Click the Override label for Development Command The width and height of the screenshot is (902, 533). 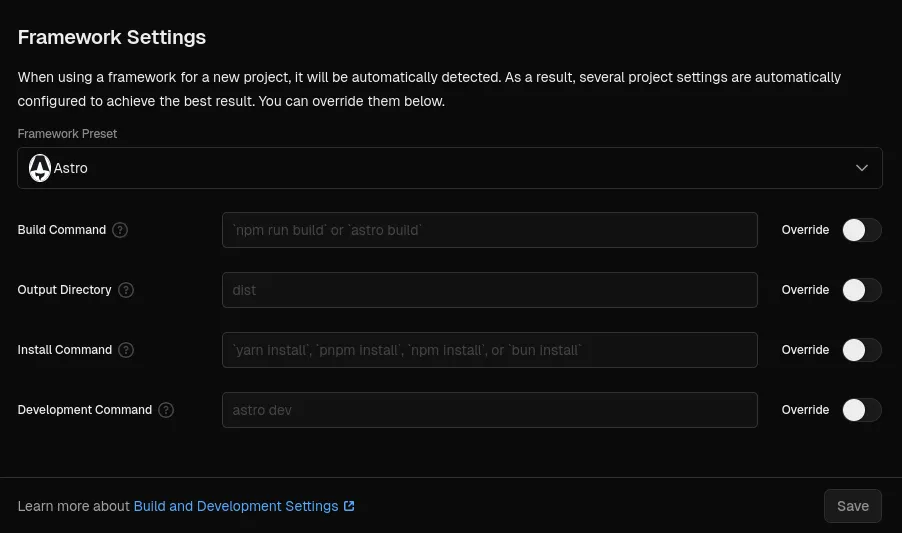[x=805, y=410]
